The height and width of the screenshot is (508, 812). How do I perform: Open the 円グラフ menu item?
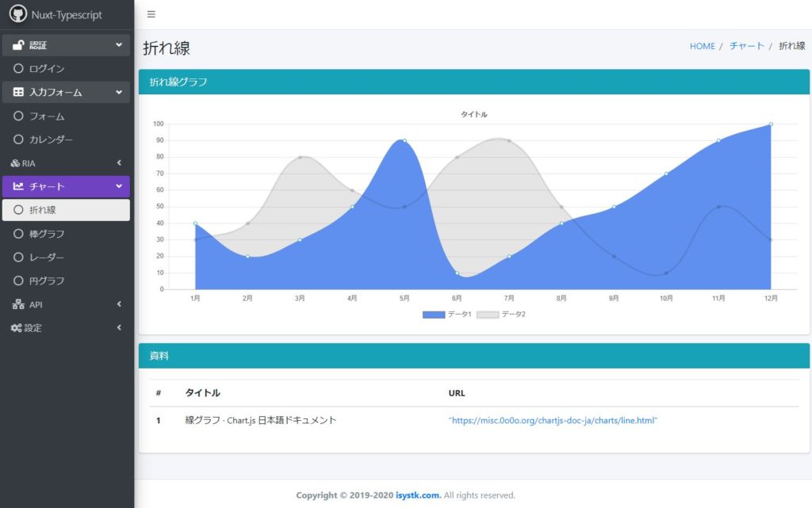(x=66, y=281)
